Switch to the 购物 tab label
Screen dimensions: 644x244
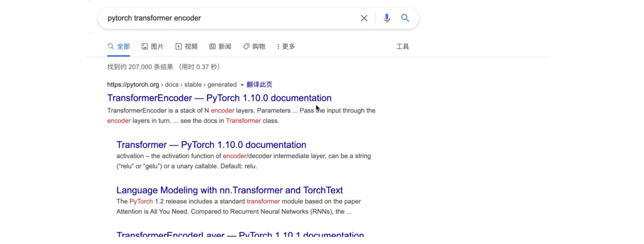[259, 47]
